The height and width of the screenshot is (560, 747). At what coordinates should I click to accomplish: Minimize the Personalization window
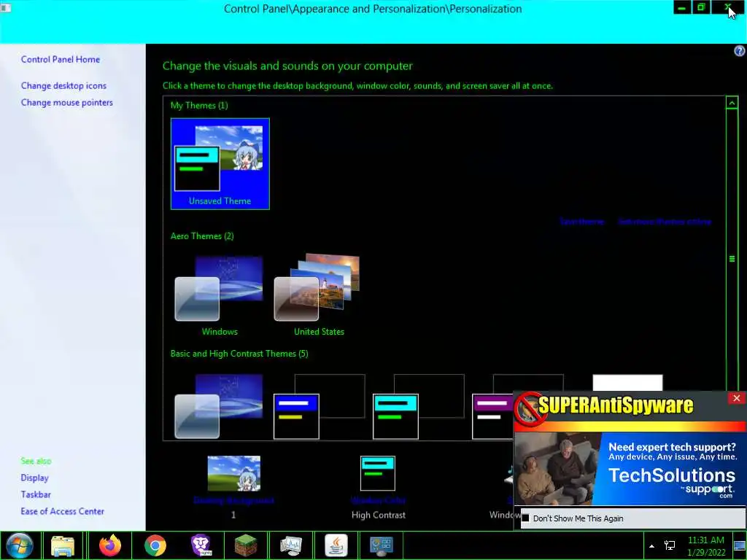tap(682, 7)
